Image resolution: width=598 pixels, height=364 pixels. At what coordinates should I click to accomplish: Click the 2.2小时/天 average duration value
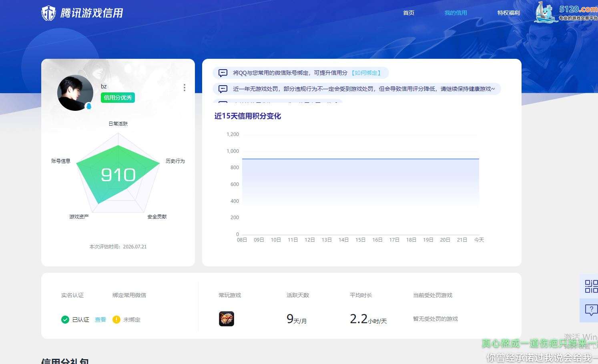coord(368,319)
